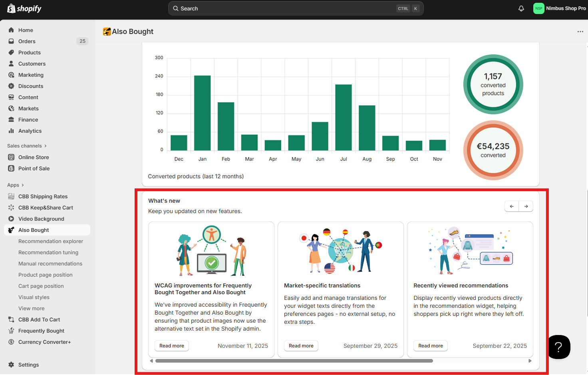588x375 pixels.
Task: Click the scrollbar right arrow in What's new
Action: (x=530, y=361)
